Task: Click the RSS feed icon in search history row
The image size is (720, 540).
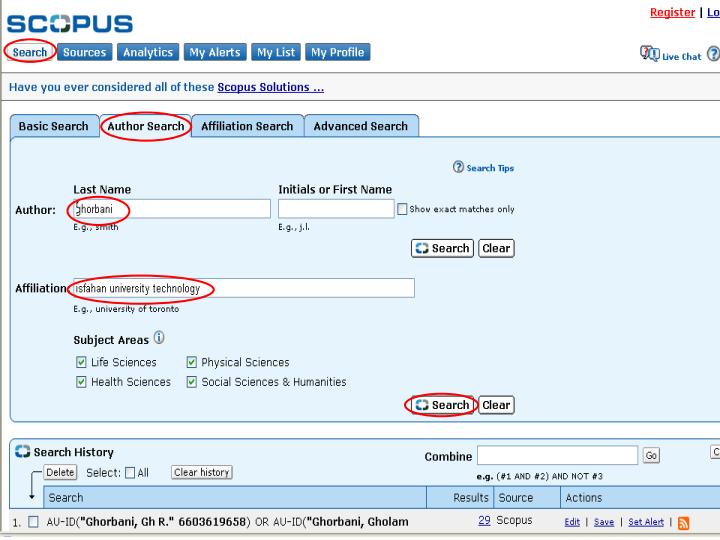Action: [683, 523]
